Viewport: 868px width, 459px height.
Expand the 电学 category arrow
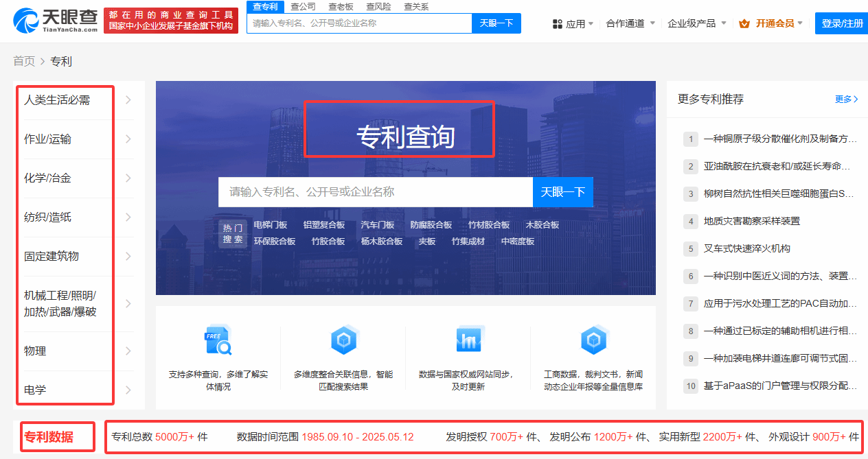(x=128, y=390)
